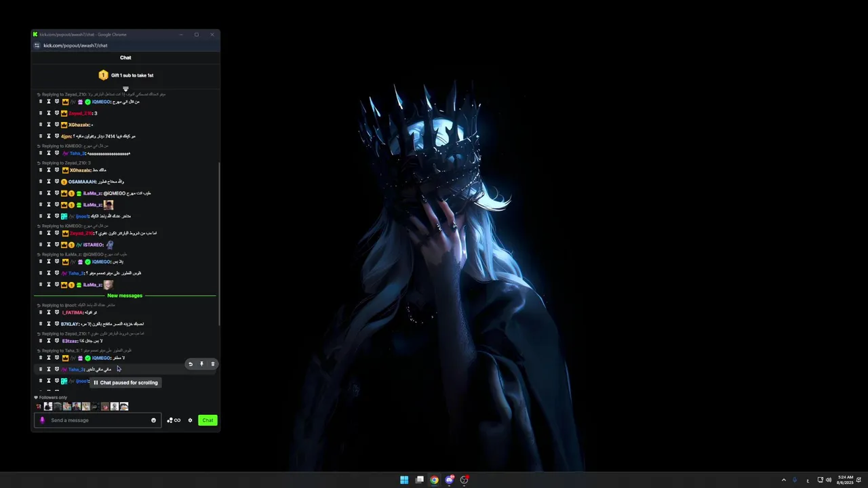Click username ISTAREO
868x488 pixels.
[x=93, y=245]
